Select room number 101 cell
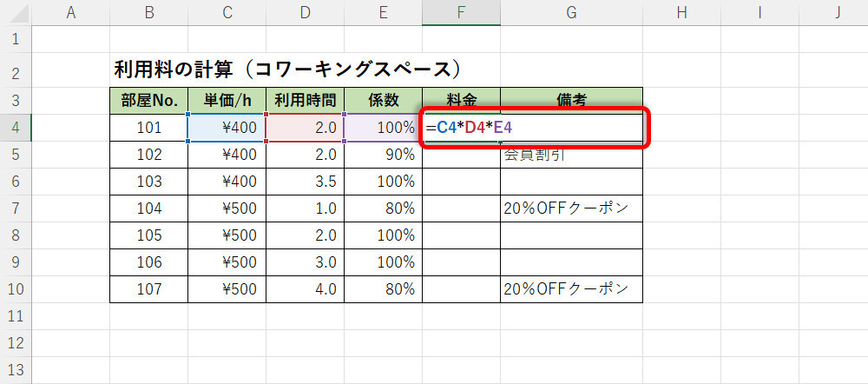 tap(149, 128)
